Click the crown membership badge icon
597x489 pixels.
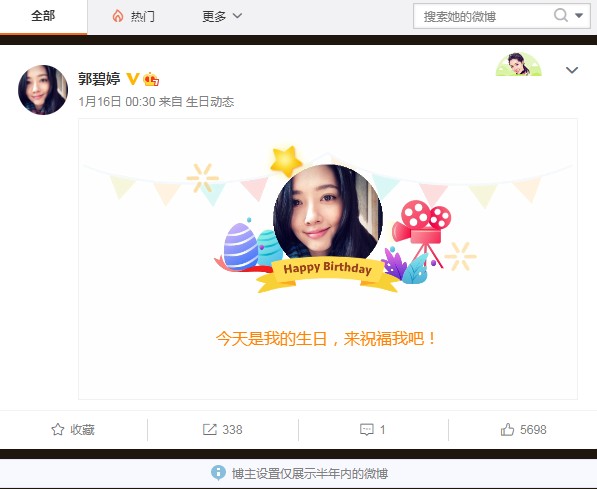[x=151, y=79]
